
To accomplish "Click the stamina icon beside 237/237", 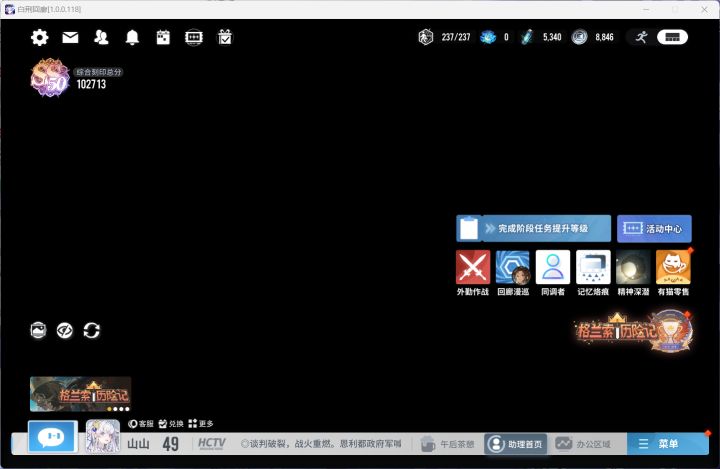I will click(x=426, y=37).
